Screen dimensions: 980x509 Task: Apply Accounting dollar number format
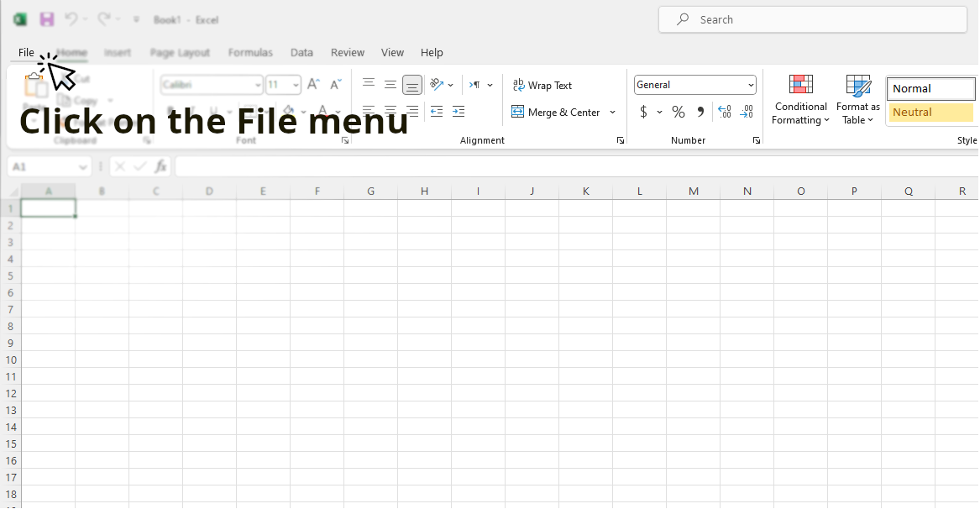tap(644, 112)
